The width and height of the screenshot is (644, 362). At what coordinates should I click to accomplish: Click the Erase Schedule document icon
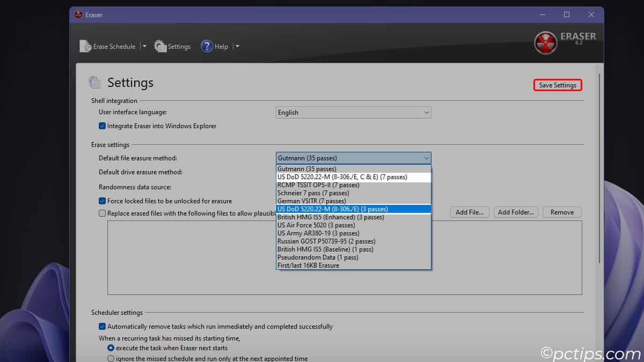pyautogui.click(x=84, y=46)
